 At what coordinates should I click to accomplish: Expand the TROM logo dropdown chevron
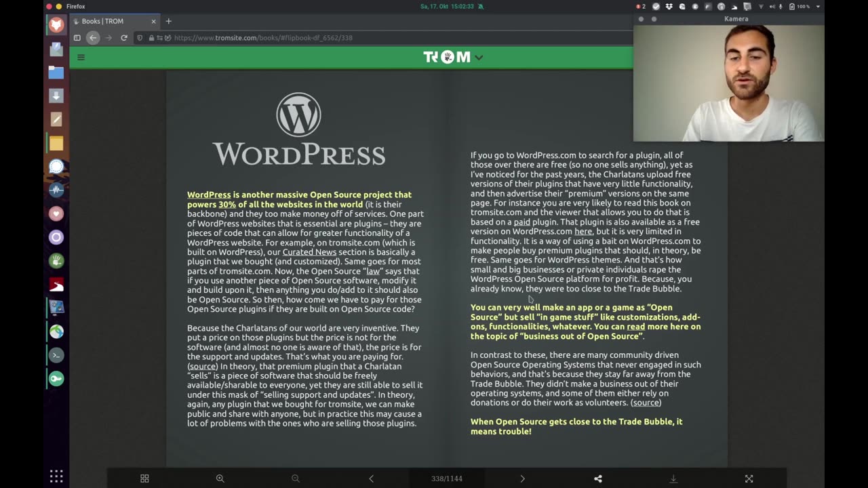[x=479, y=58]
